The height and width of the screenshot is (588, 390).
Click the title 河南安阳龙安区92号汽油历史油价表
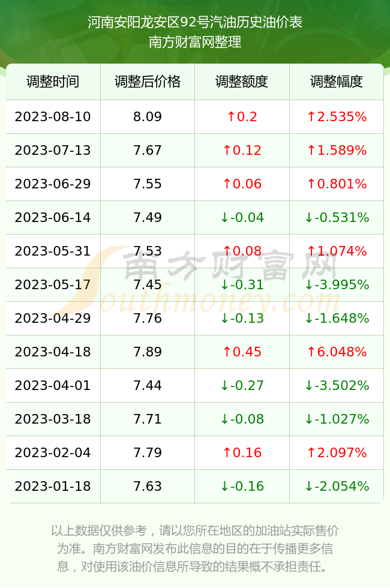(195, 22)
